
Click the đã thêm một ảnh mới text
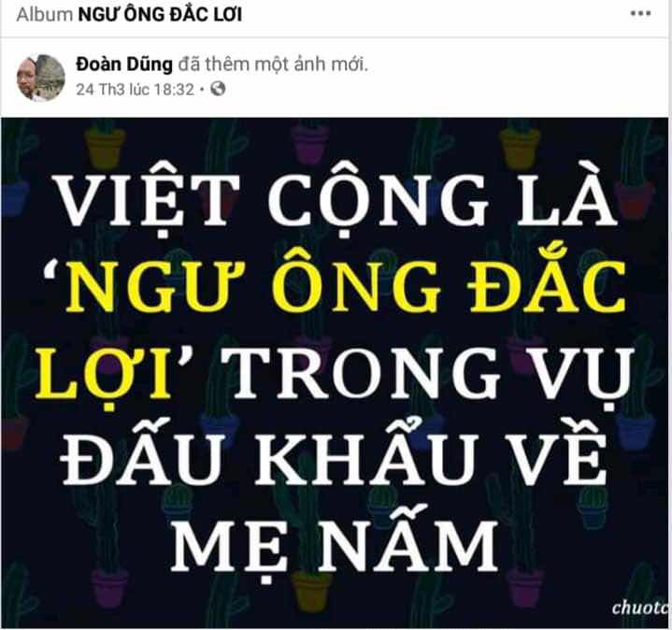click(x=273, y=64)
